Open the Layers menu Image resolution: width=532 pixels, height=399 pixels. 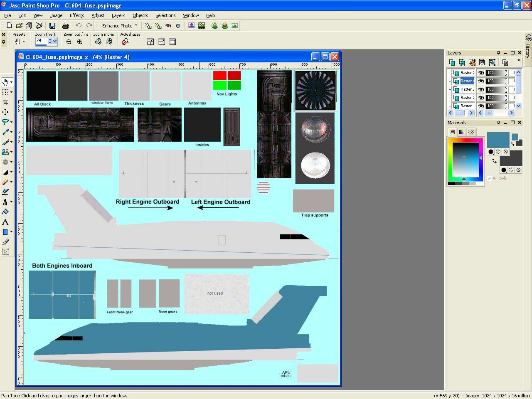coord(118,15)
